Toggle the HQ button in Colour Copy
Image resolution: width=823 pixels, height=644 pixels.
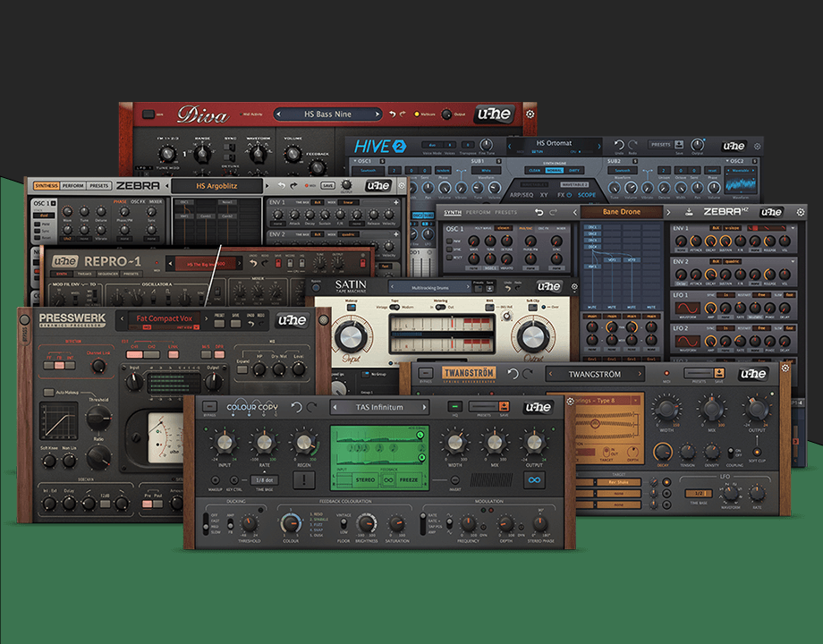click(x=455, y=407)
